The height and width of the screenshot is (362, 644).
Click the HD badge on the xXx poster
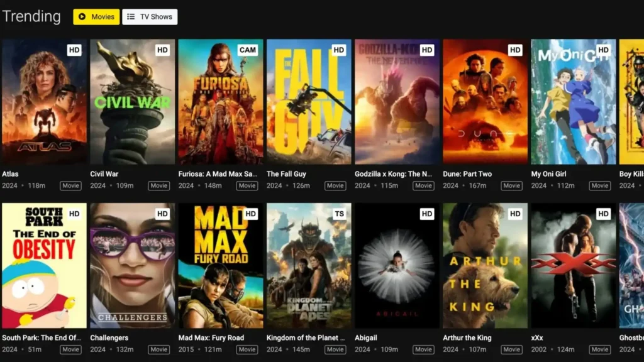[602, 214]
